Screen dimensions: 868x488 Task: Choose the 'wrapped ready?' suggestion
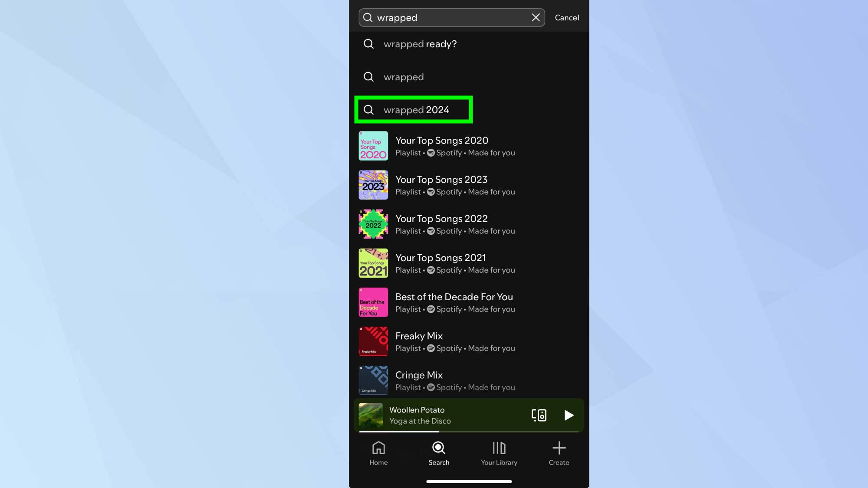tap(419, 44)
